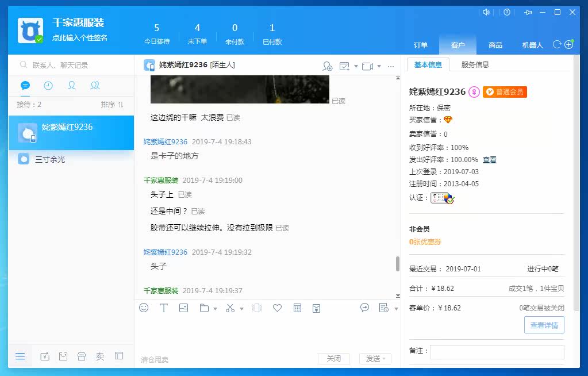Switch to the 服务信息 tab
Image resolution: width=588 pixels, height=376 pixels.
475,64
